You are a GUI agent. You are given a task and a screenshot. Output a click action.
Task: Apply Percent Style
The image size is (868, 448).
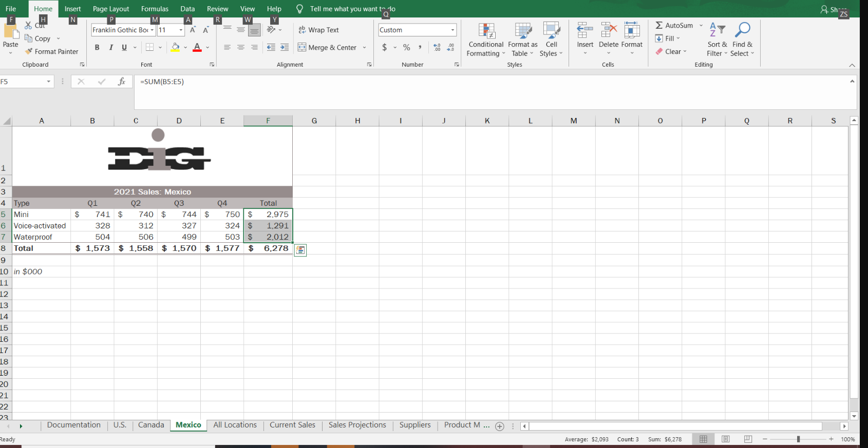(x=407, y=47)
